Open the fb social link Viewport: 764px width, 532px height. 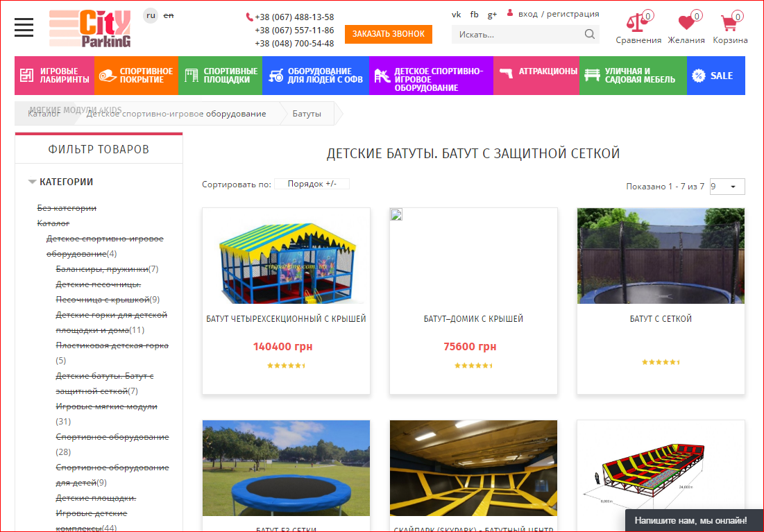[x=474, y=15]
